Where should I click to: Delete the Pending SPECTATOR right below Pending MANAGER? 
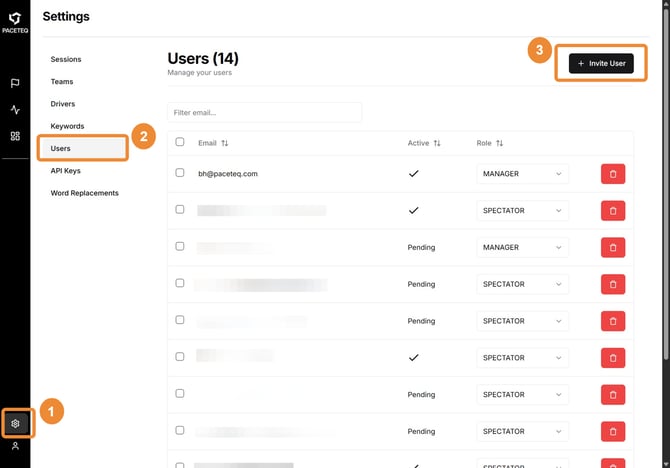click(x=613, y=284)
